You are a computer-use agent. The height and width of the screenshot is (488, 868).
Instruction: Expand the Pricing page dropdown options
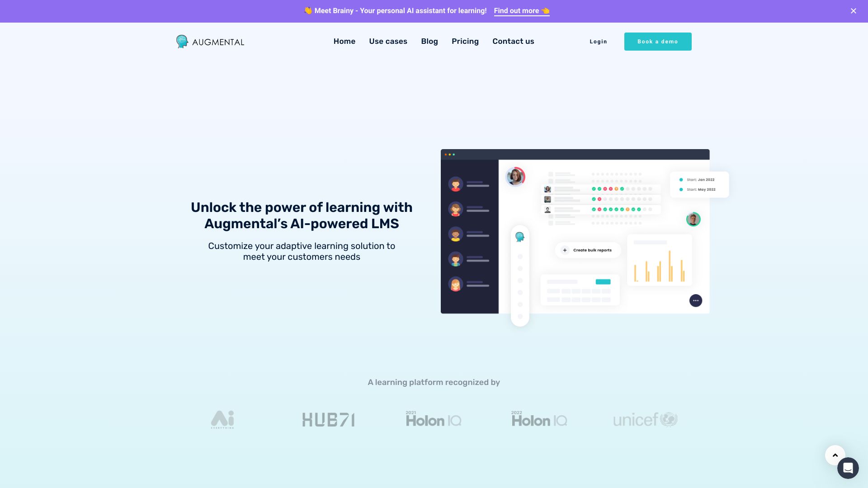coord(465,41)
